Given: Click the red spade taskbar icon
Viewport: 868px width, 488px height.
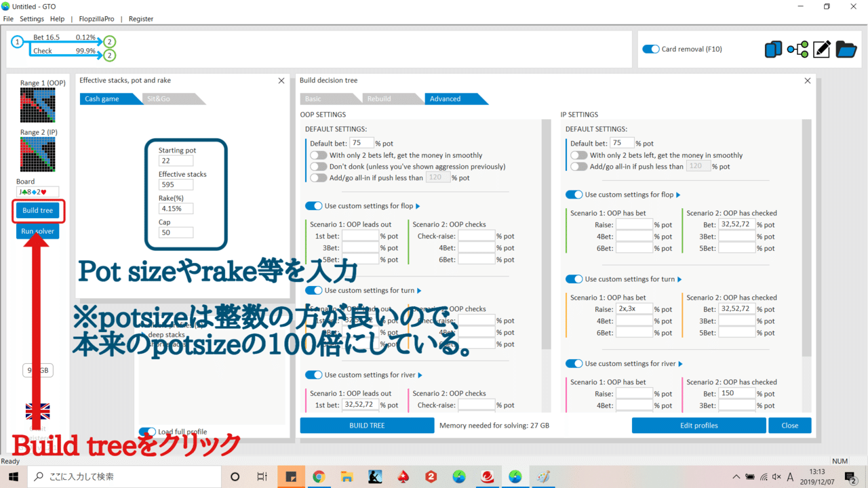Looking at the screenshot, I should pos(403,476).
